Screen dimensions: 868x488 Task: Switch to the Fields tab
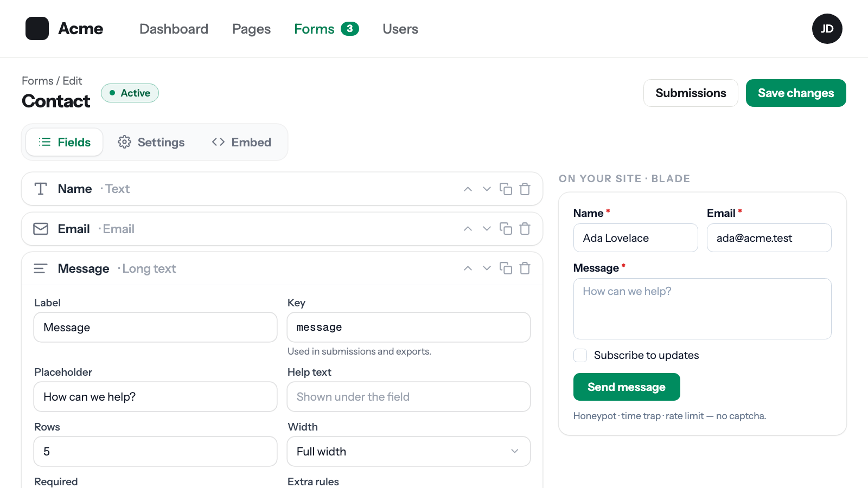tap(65, 142)
